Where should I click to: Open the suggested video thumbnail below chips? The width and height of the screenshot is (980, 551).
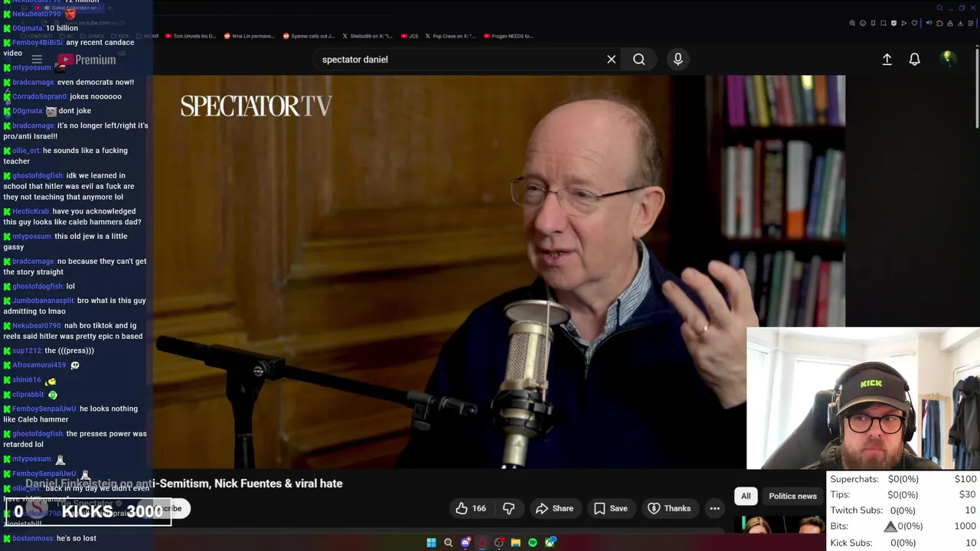pos(779,524)
